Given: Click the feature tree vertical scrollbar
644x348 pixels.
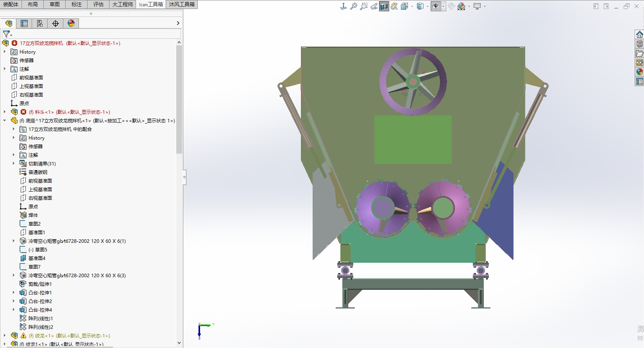Looking at the screenshot, I should tap(179, 99).
